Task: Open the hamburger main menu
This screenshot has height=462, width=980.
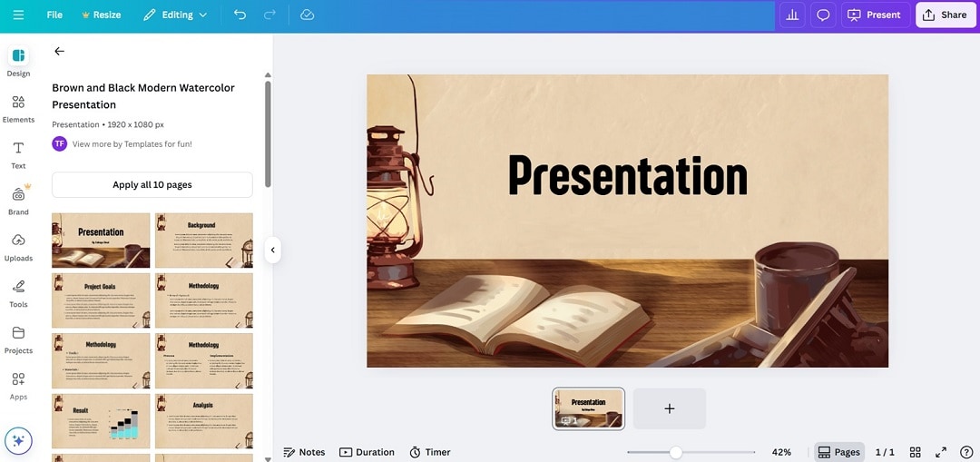Action: pos(19,15)
